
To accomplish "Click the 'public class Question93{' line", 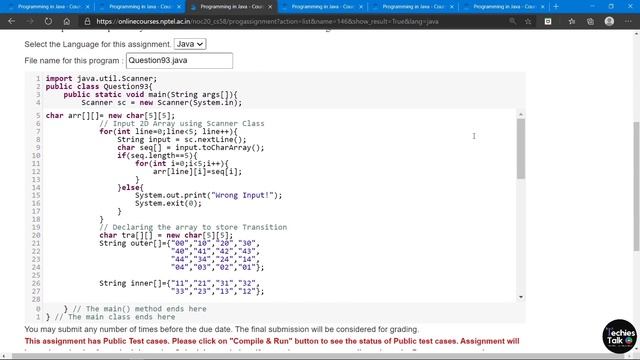I will (99, 87).
